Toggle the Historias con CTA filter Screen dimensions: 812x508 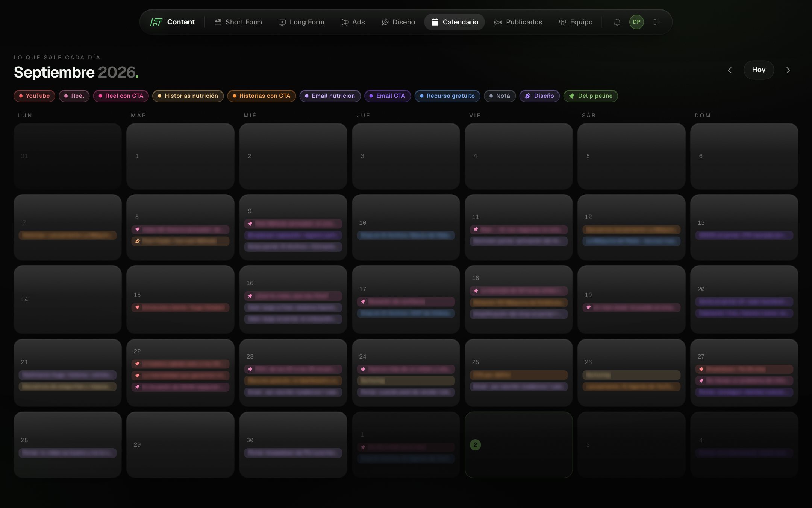(x=262, y=96)
